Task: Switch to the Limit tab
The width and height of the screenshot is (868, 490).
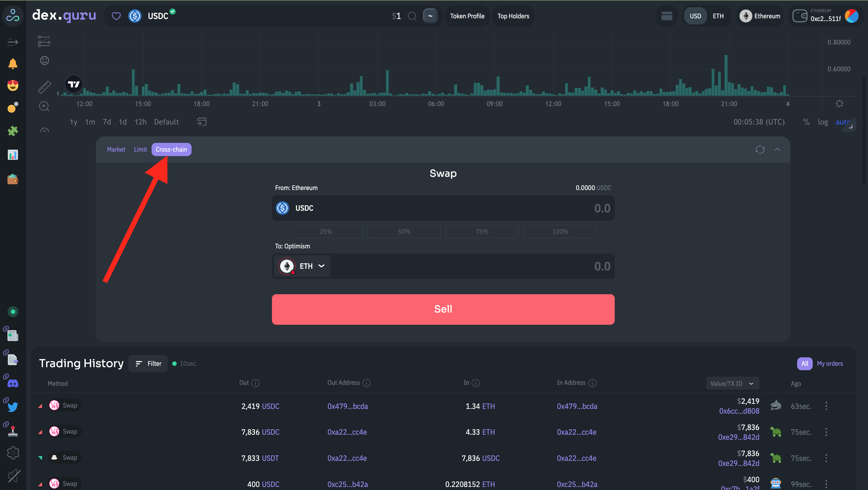Action: [140, 150]
